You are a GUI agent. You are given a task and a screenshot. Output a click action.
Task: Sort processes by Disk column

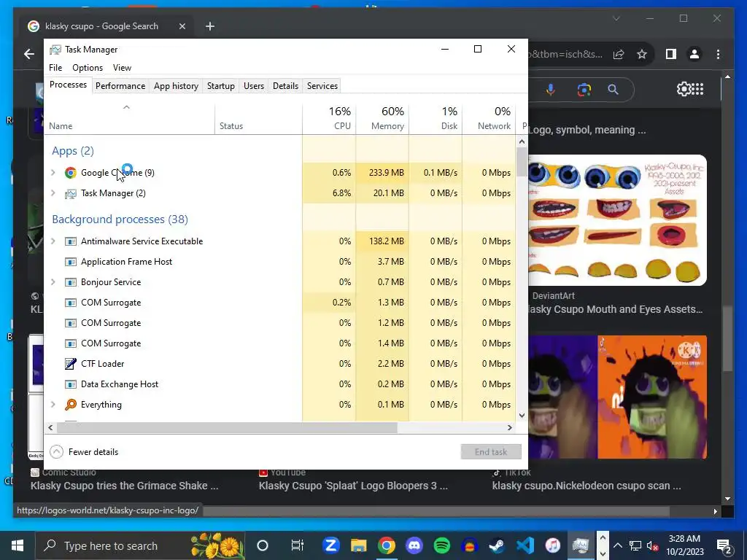(x=436, y=118)
